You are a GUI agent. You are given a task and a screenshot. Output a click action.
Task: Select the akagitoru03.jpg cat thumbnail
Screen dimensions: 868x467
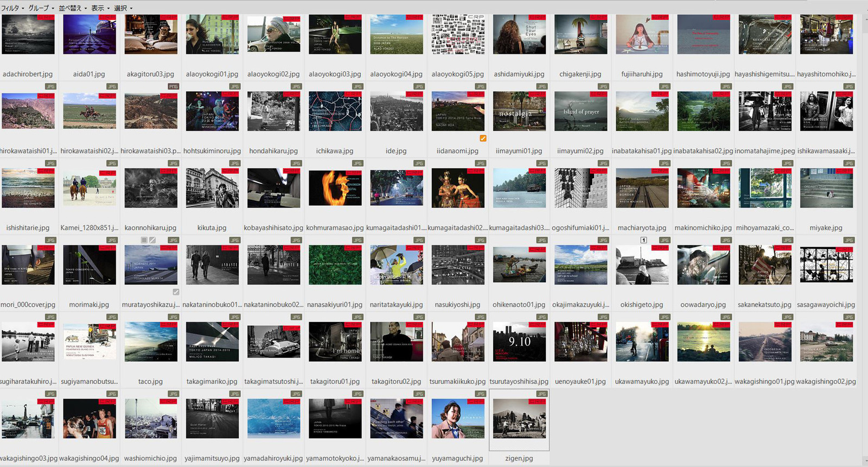coord(151,34)
